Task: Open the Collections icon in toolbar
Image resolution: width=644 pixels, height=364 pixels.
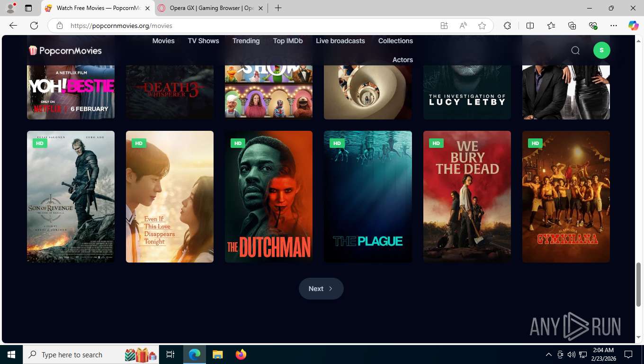Action: pos(572,26)
